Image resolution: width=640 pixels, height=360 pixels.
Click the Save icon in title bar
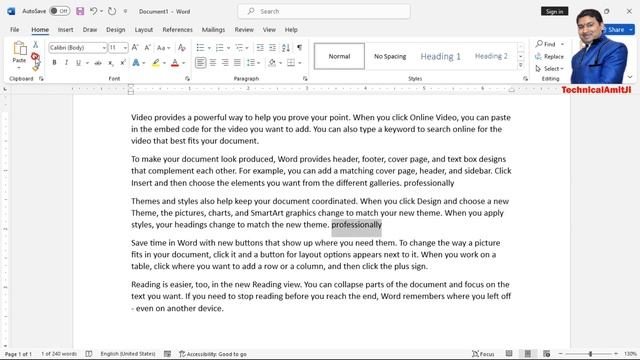coord(80,11)
